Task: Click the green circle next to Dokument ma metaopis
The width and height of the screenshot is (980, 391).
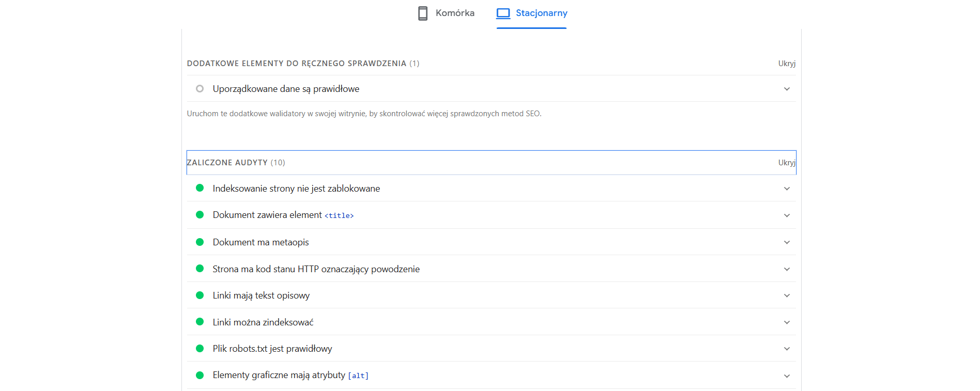Action: click(200, 242)
